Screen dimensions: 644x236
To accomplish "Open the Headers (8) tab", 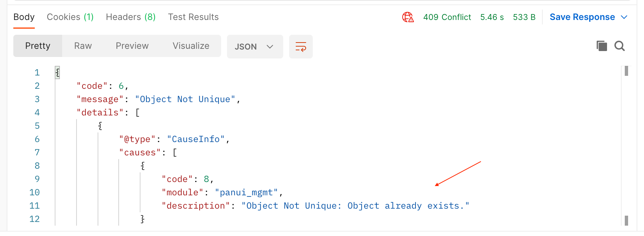I will click(131, 17).
